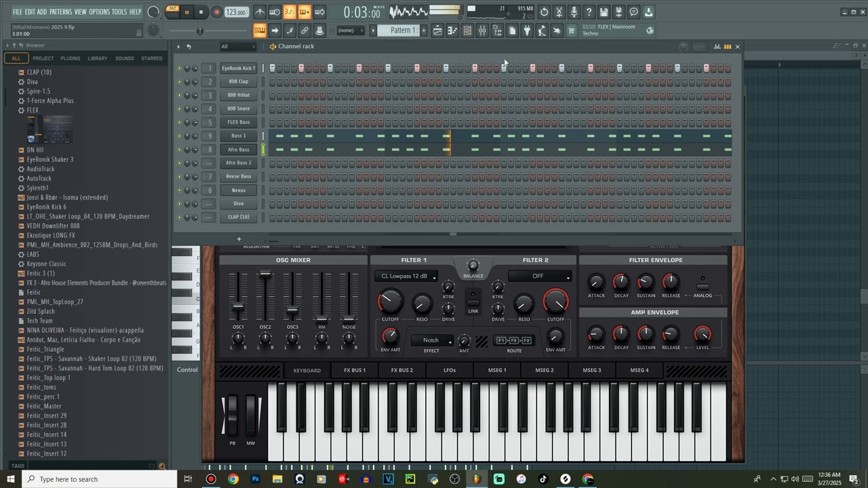Click the export render floppy icon
The image size is (868, 488).
[618, 12]
